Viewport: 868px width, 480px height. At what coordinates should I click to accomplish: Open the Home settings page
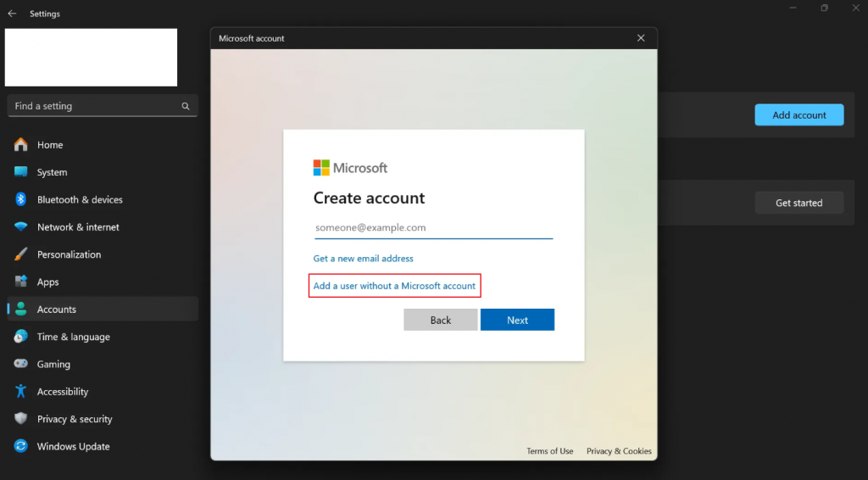coord(103,144)
